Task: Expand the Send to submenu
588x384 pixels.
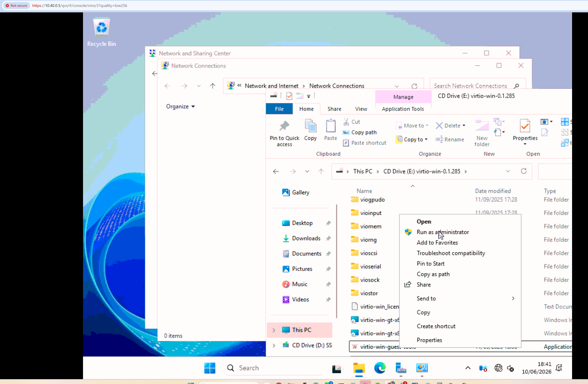Action: pos(460,299)
